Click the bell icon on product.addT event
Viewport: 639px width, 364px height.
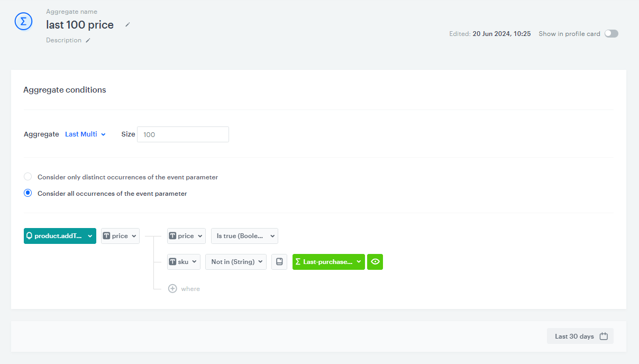(29, 236)
